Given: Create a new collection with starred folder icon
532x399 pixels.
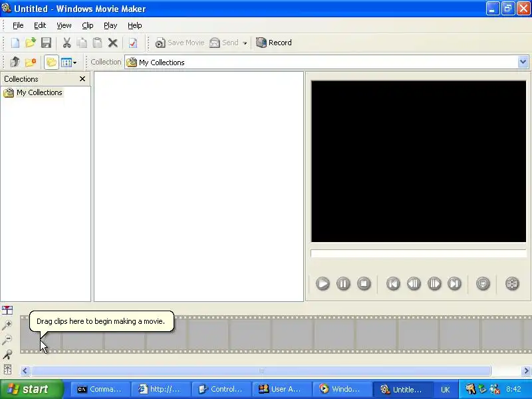Looking at the screenshot, I should click(31, 62).
